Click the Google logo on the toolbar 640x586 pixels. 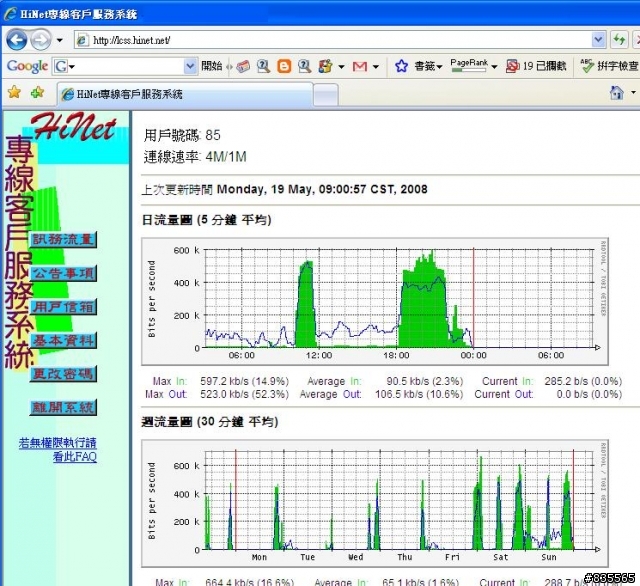[27, 66]
